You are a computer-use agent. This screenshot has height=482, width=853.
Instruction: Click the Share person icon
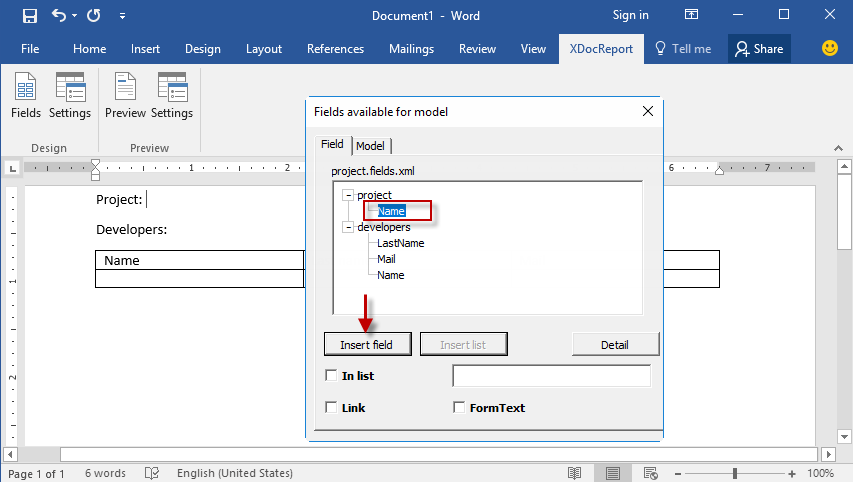coord(741,48)
